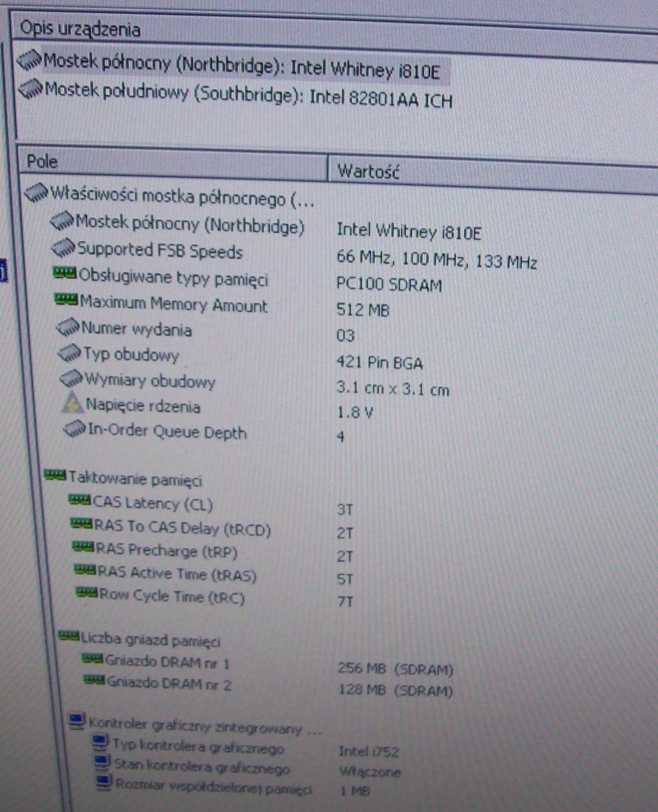The image size is (658, 812).
Task: Click the 66 MHz, 100 MHz, 133 MHz value
Action: [437, 260]
